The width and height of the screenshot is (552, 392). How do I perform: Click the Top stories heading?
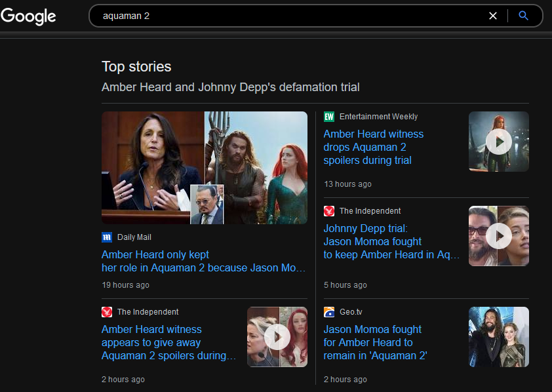[x=136, y=66]
